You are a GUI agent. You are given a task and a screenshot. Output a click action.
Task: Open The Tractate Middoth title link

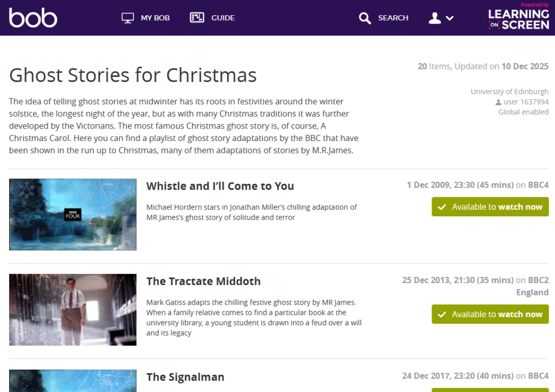(x=203, y=281)
